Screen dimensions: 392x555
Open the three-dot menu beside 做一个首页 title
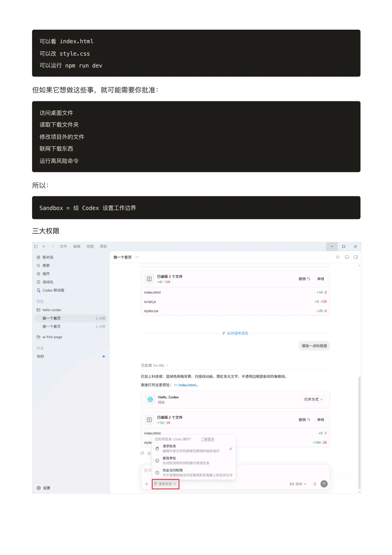point(137,257)
